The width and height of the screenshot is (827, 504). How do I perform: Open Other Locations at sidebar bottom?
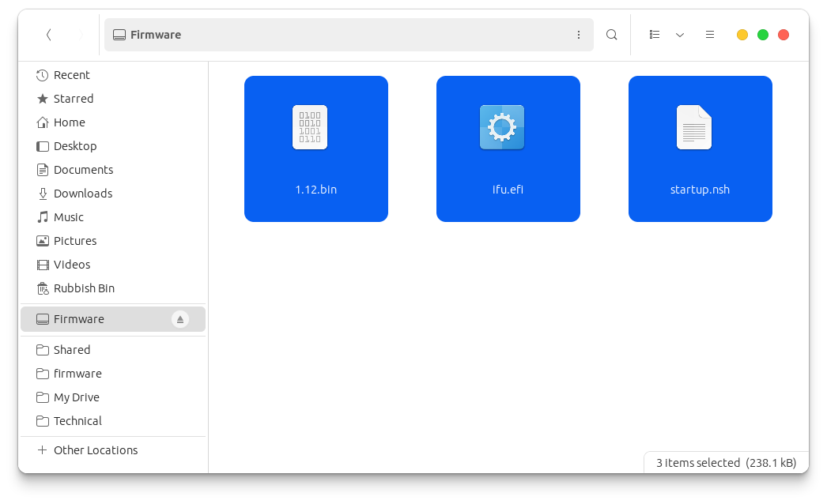click(95, 449)
